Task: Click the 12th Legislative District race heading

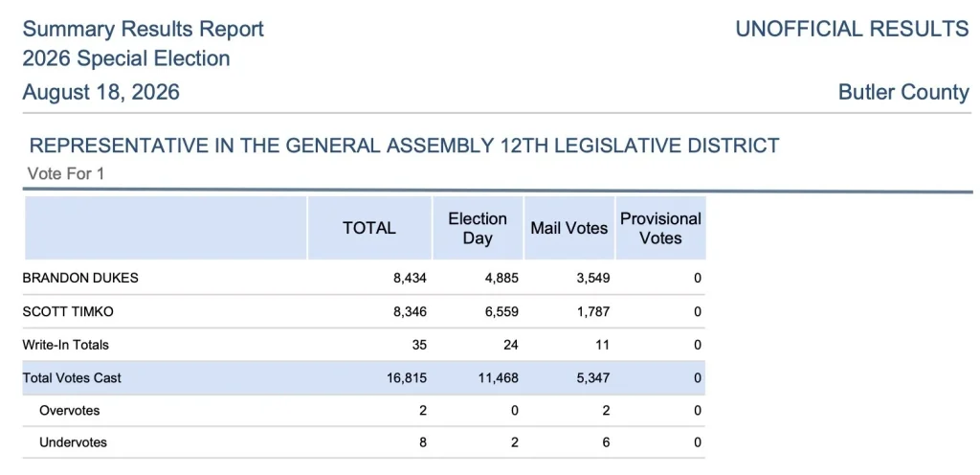Action: click(x=405, y=146)
